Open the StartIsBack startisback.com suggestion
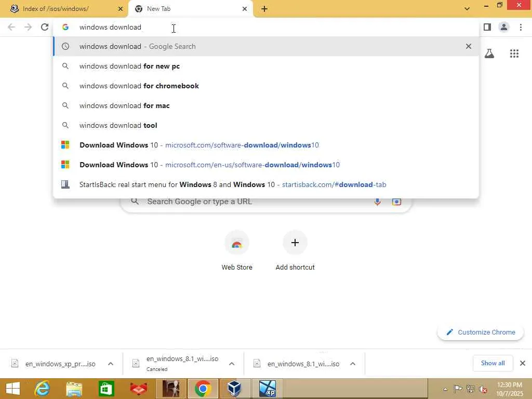The height and width of the screenshot is (399, 532). [266, 184]
